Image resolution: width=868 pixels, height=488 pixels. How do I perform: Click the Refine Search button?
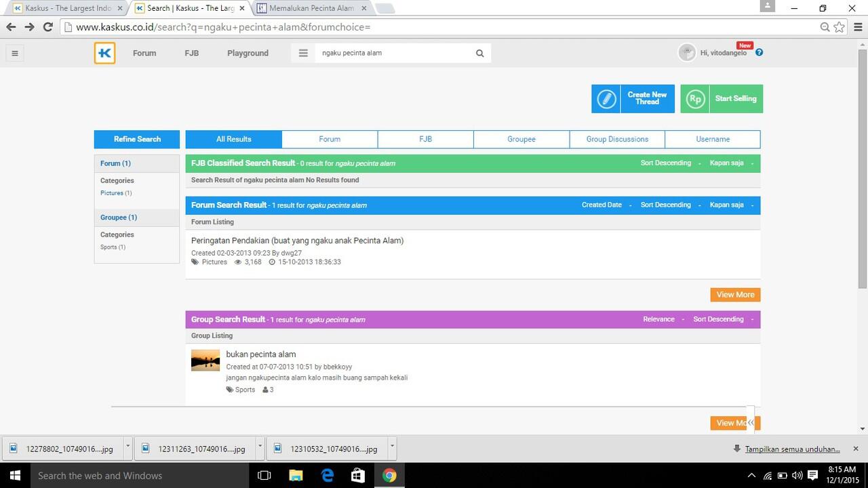click(137, 139)
